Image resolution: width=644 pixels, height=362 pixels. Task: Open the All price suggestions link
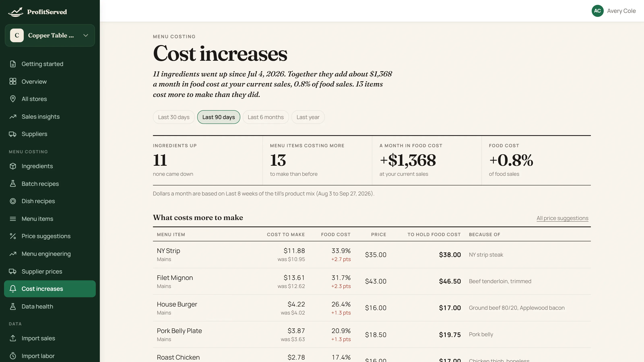click(x=562, y=218)
